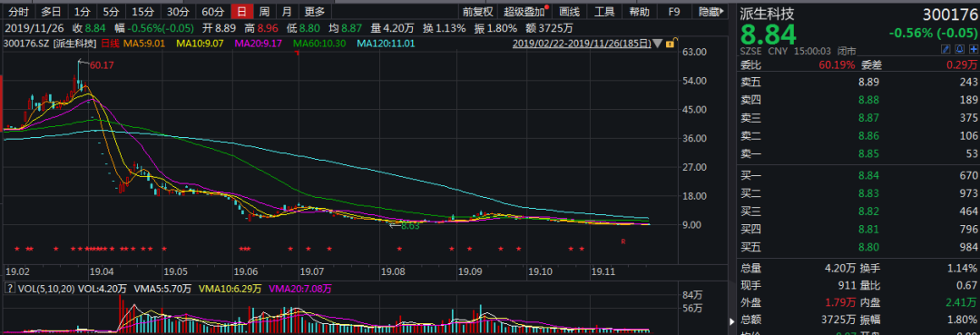Open the 画线 drawing tools

point(569,11)
